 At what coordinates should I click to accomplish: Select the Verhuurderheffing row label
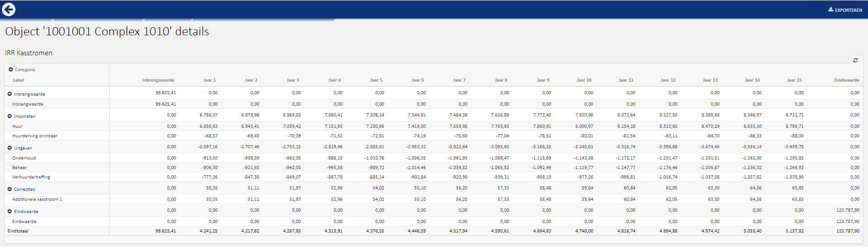click(31, 177)
